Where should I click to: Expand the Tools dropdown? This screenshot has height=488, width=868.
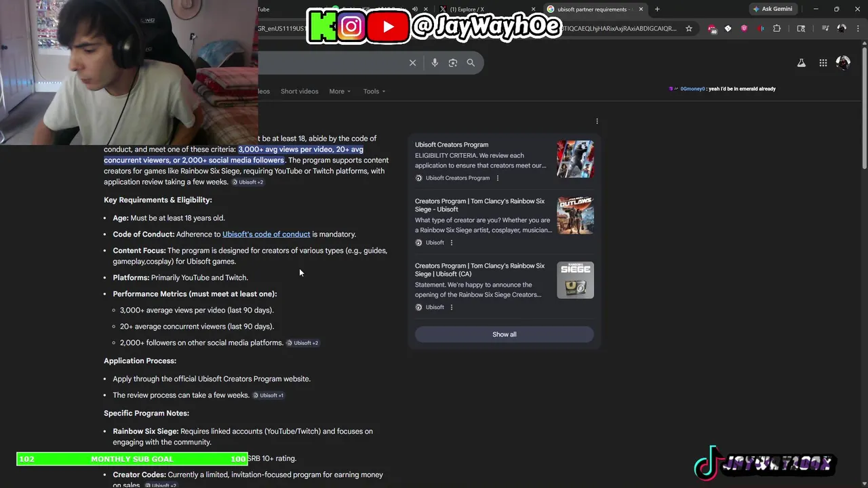tap(374, 91)
